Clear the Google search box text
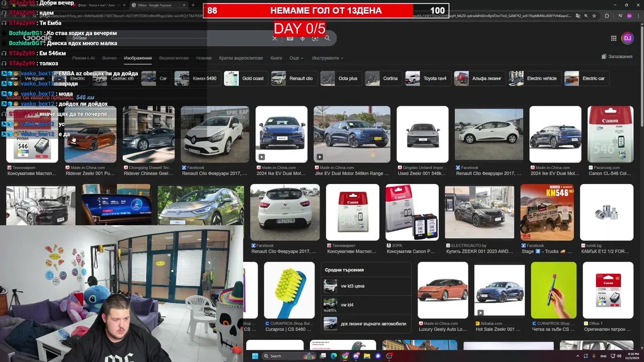The width and height of the screenshot is (644, 362). [275, 38]
